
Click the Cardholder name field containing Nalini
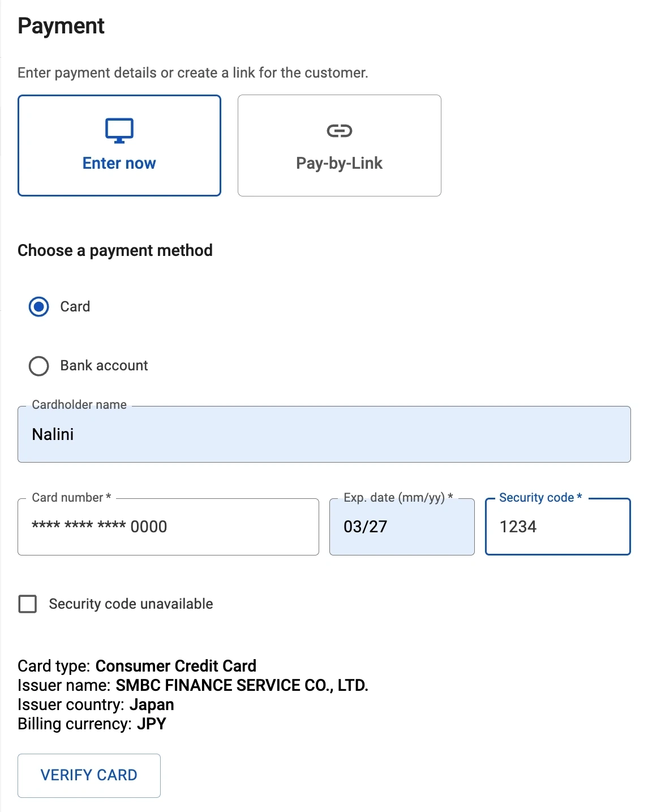324,434
